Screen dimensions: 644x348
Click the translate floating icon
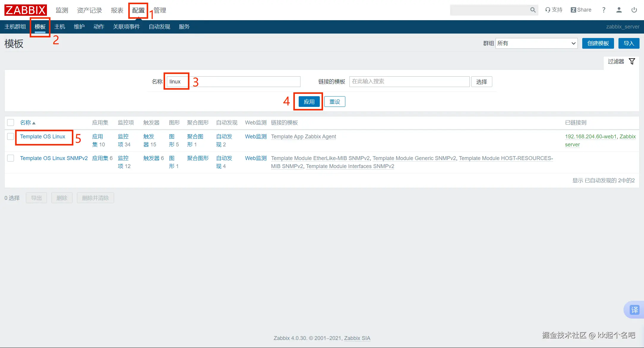[634, 310]
